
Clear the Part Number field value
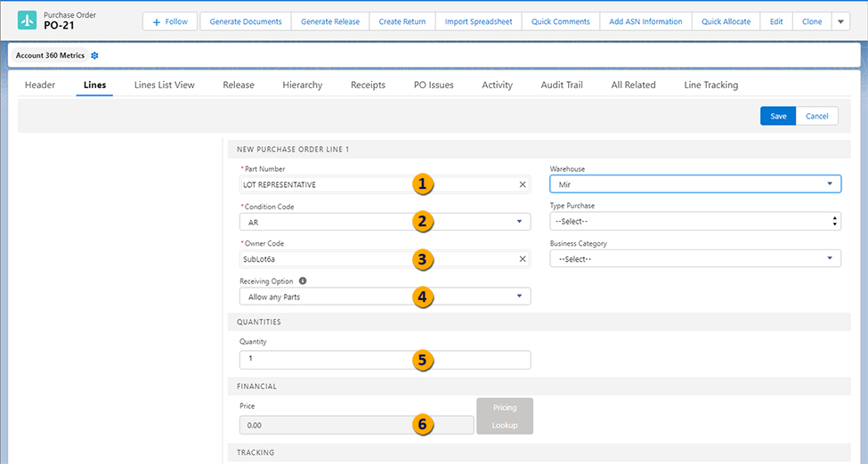tap(523, 184)
